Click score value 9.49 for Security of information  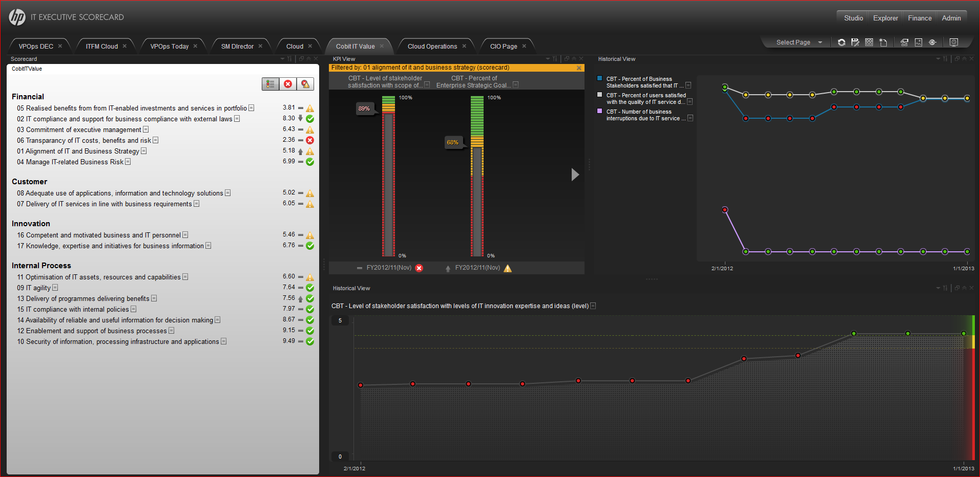pyautogui.click(x=289, y=341)
